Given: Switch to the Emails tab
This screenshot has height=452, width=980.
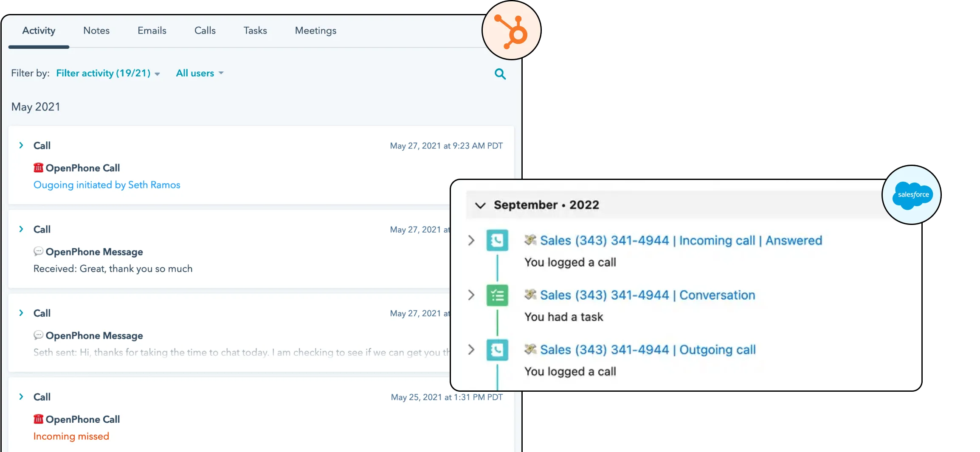Looking at the screenshot, I should [152, 31].
